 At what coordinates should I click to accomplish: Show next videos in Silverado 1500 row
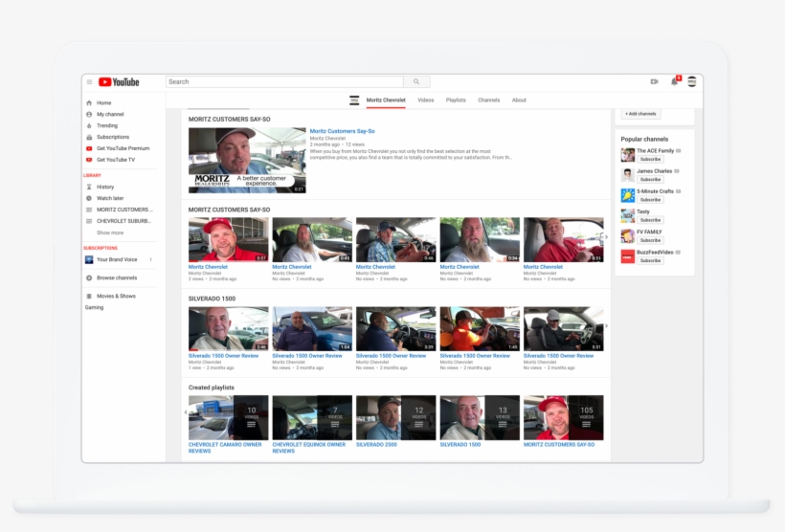point(606,326)
